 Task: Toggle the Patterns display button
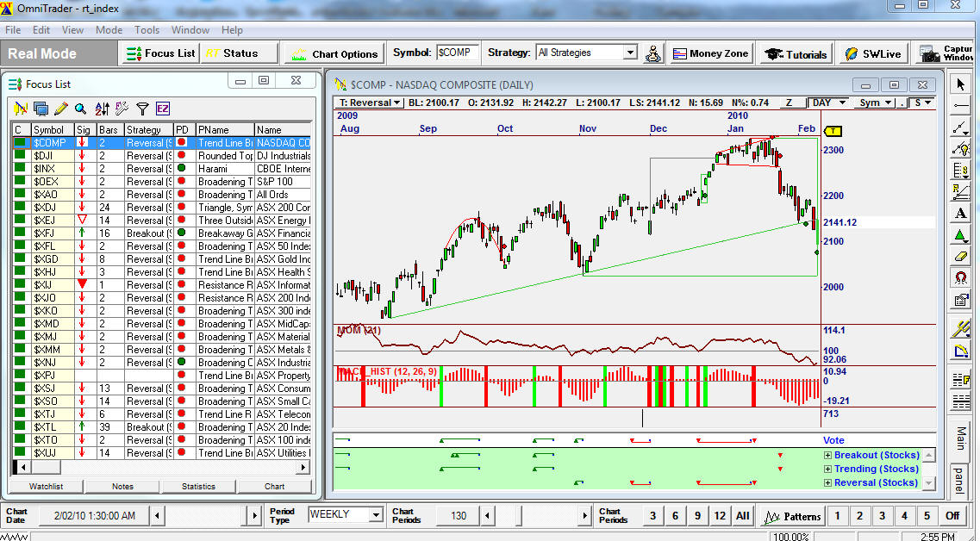click(x=792, y=516)
